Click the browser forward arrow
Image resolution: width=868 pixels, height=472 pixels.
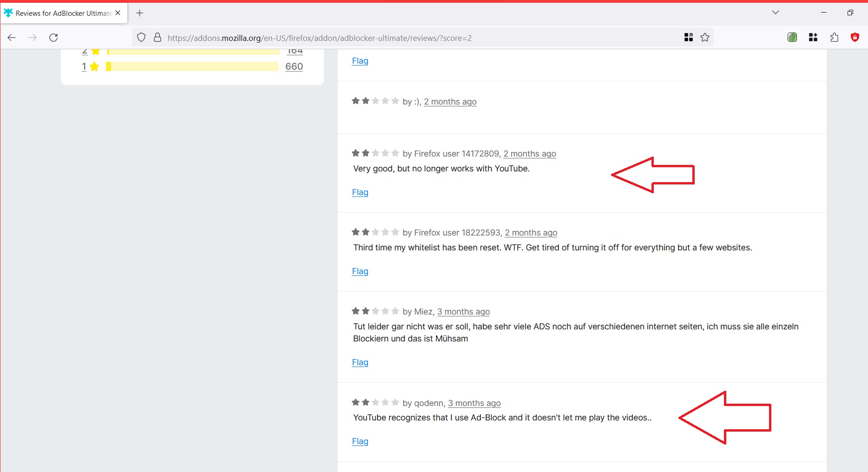click(33, 38)
